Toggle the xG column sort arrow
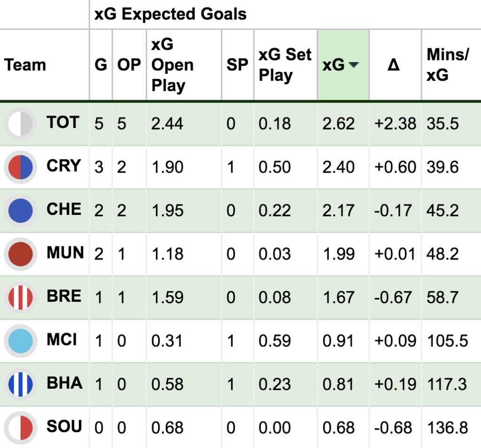481x448 pixels. pos(354,65)
